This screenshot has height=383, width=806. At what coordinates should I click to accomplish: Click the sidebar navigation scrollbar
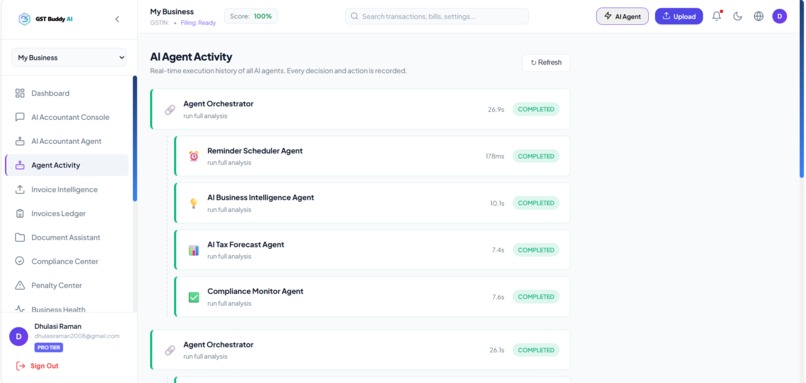(x=135, y=139)
